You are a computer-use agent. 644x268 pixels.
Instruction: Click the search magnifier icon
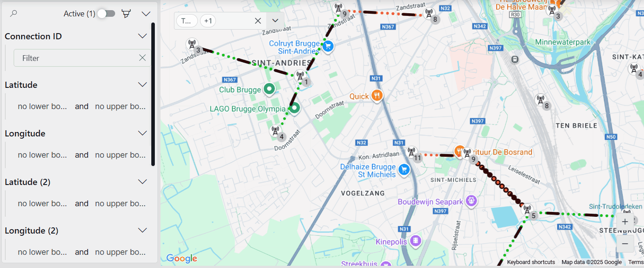13,14
